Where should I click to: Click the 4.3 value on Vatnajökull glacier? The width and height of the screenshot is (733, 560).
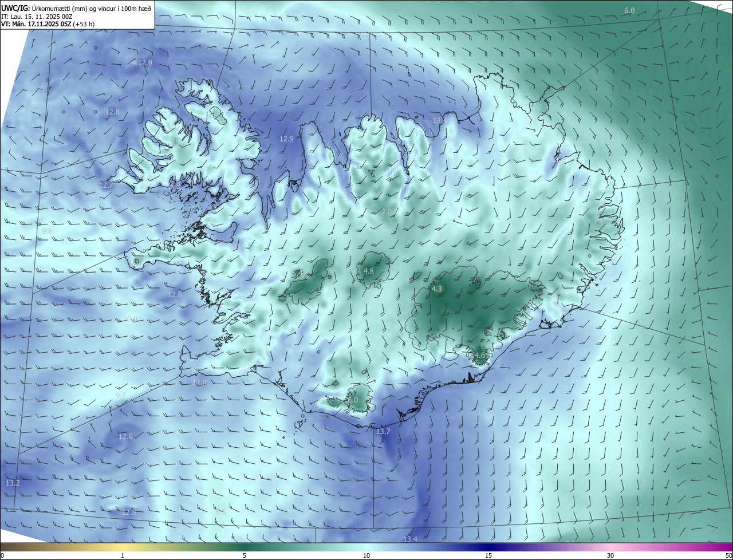click(x=437, y=289)
